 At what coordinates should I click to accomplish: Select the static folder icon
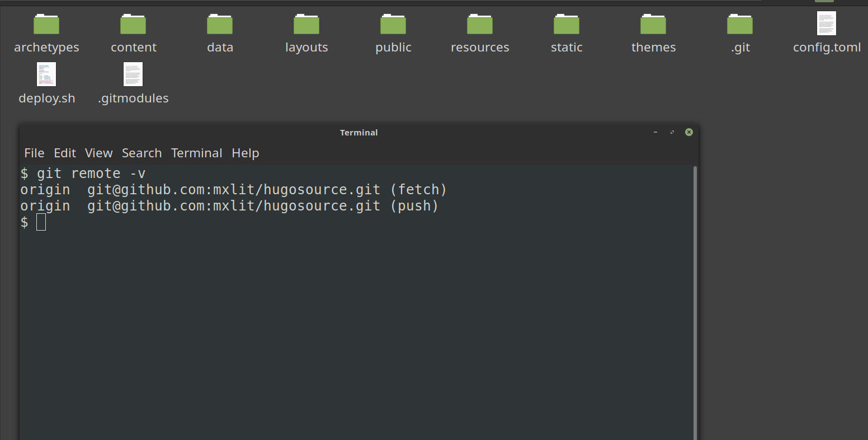tap(567, 24)
